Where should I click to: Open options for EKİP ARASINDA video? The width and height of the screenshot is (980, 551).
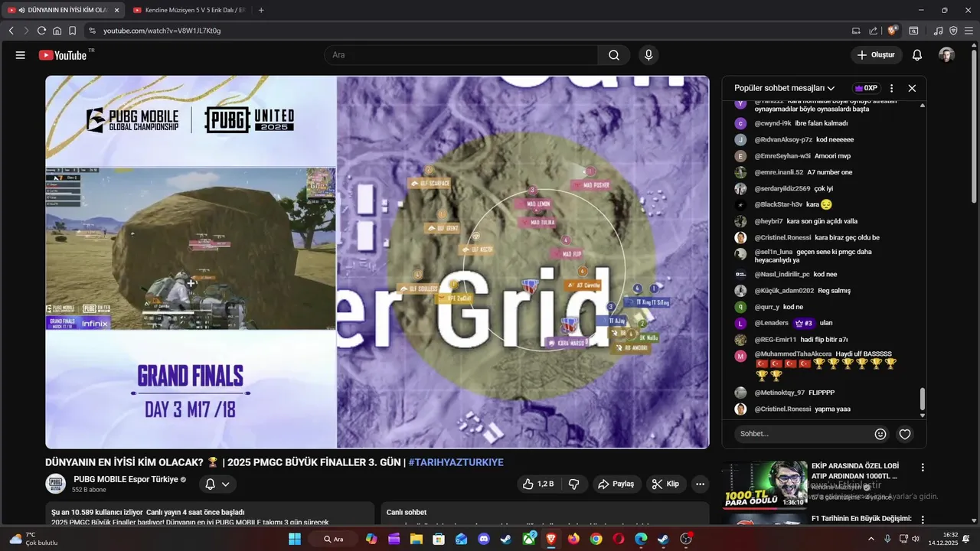coord(923,467)
